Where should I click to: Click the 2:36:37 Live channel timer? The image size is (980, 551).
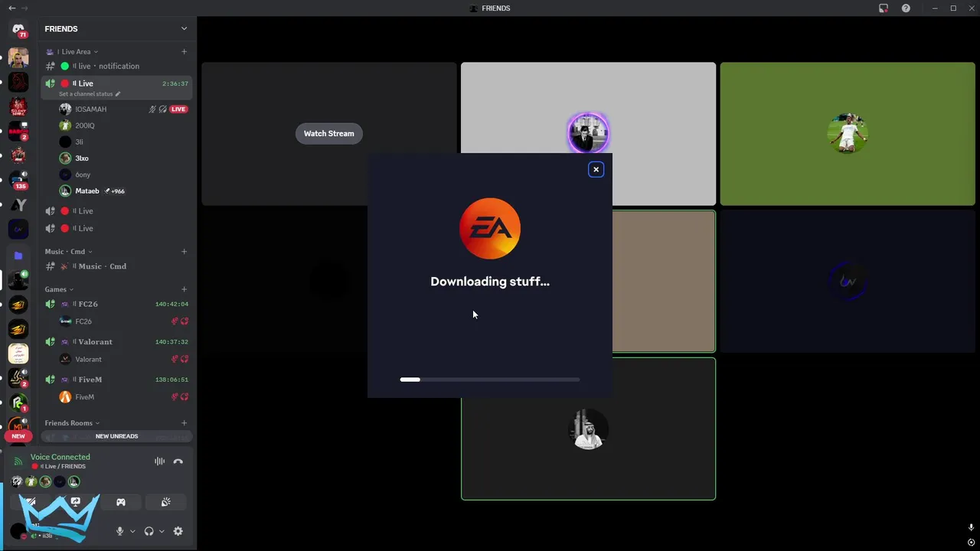(175, 84)
